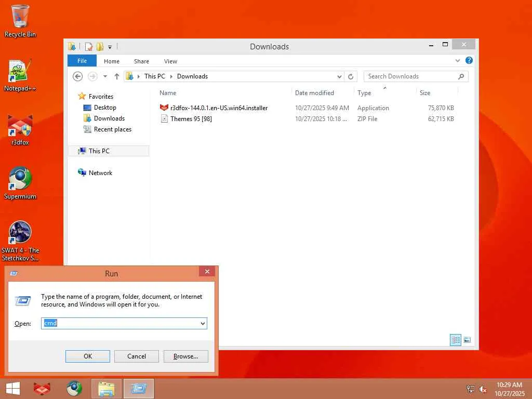Click the Downloads window system menu icon

(72, 46)
